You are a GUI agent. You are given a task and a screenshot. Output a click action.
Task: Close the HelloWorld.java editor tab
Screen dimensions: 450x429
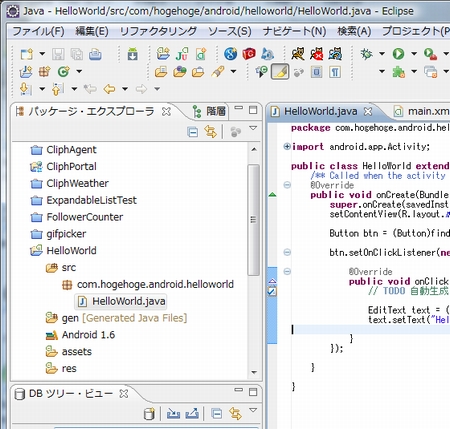(368, 111)
